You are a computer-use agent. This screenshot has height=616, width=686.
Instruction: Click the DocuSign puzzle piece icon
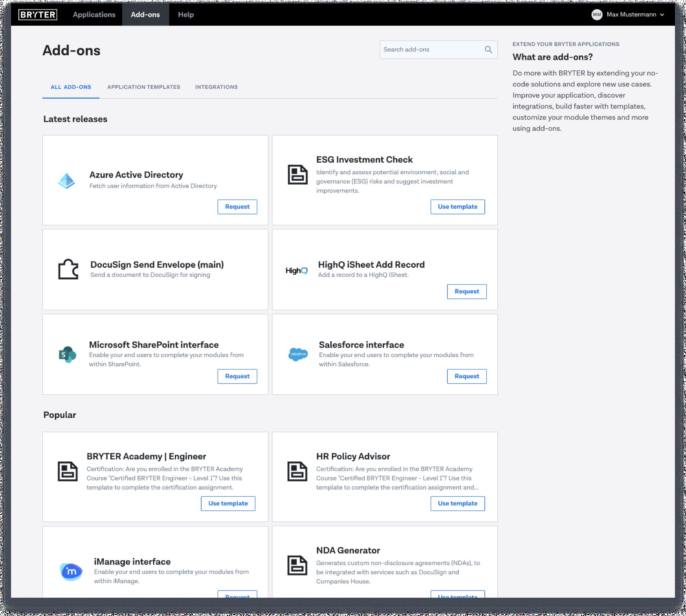(x=68, y=269)
